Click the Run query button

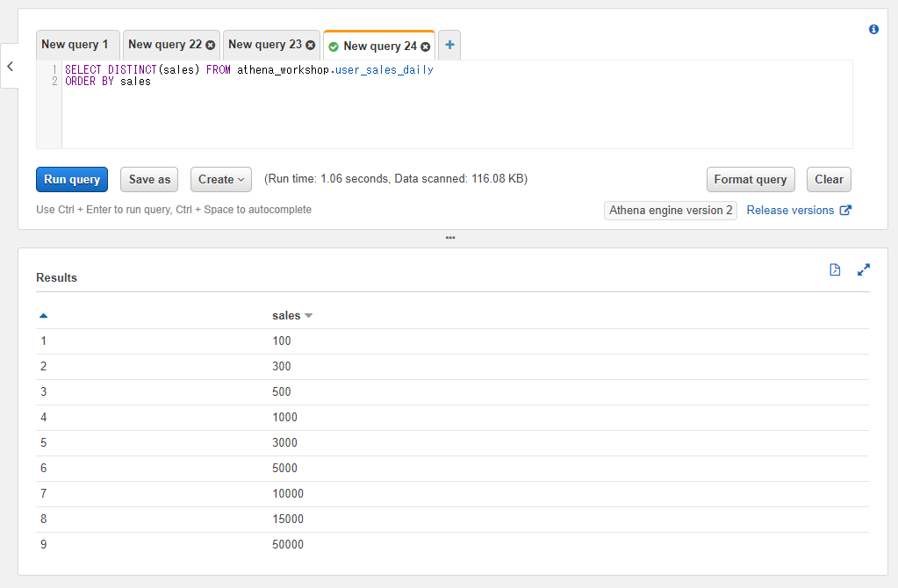point(72,179)
